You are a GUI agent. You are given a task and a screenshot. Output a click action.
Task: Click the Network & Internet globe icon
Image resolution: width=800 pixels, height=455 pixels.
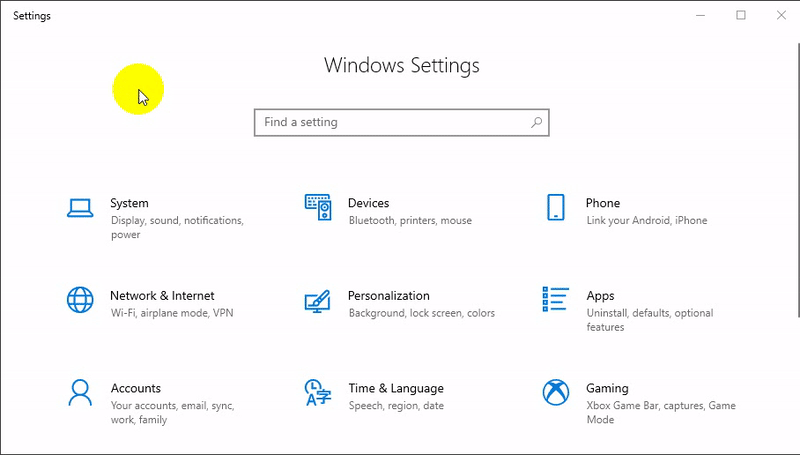click(80, 299)
